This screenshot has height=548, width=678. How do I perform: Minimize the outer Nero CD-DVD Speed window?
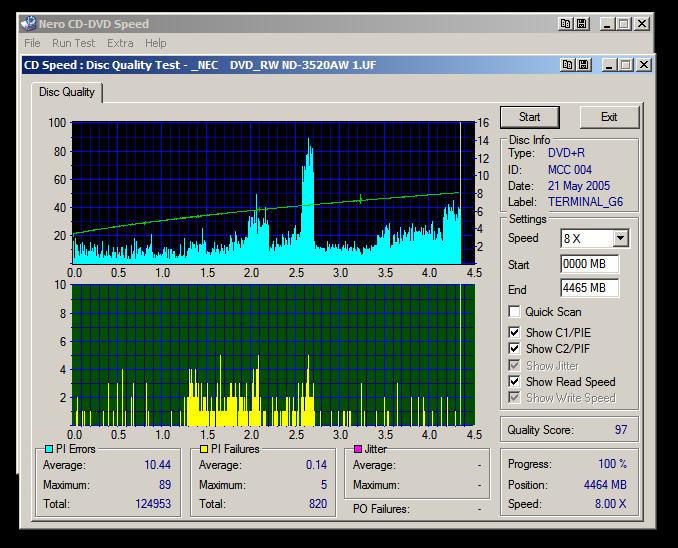[607, 24]
